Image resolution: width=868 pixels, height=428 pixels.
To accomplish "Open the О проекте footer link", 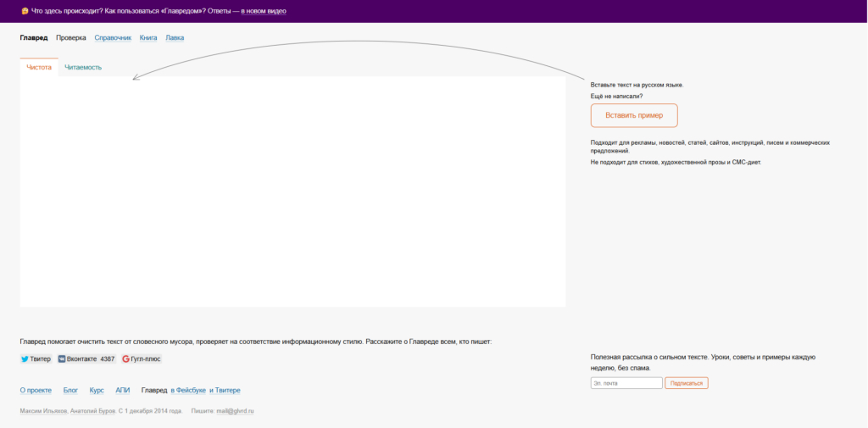I will [36, 391].
